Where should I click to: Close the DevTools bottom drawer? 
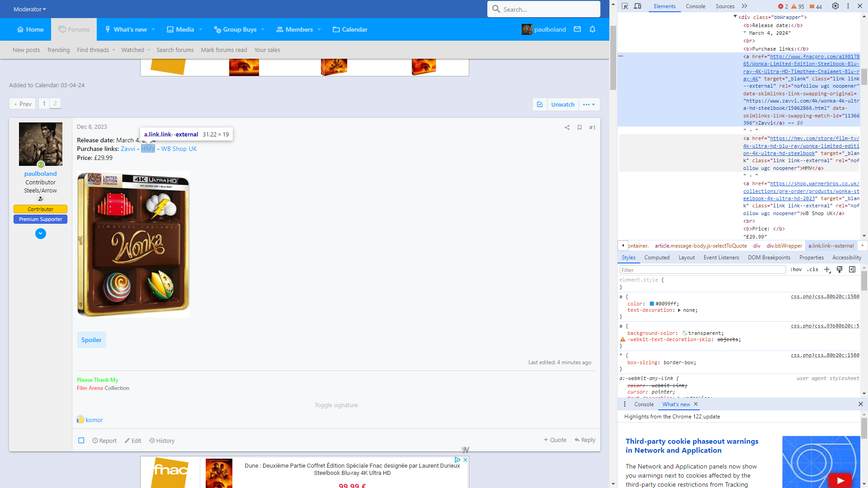(860, 404)
